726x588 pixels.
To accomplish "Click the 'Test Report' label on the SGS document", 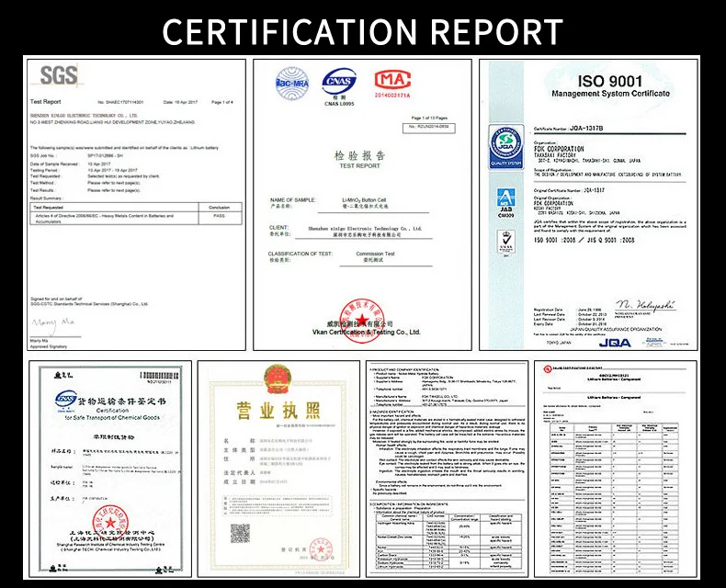I will click(x=45, y=102).
